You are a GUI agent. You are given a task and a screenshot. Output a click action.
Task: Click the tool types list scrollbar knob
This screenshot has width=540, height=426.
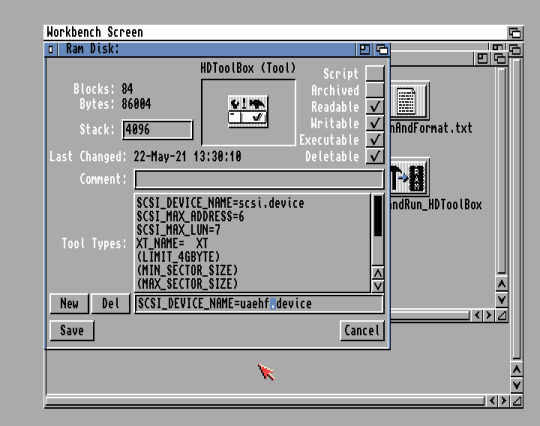tap(378, 216)
